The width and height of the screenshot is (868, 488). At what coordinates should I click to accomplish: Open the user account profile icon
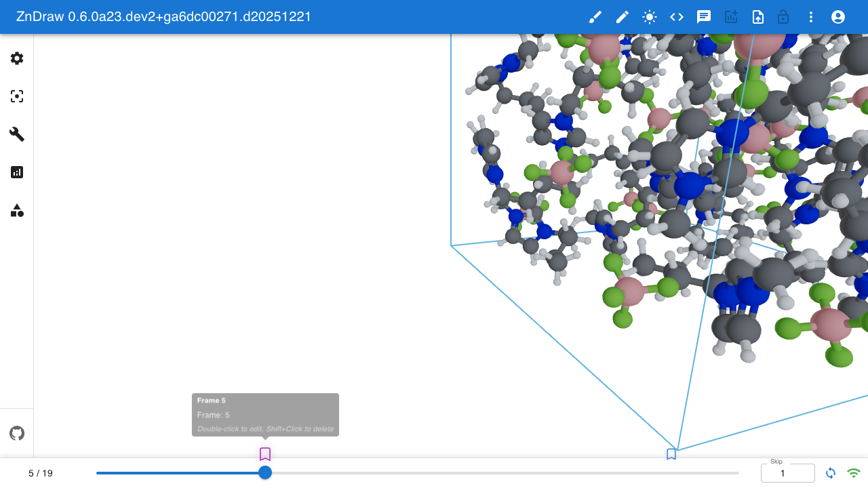coord(838,17)
